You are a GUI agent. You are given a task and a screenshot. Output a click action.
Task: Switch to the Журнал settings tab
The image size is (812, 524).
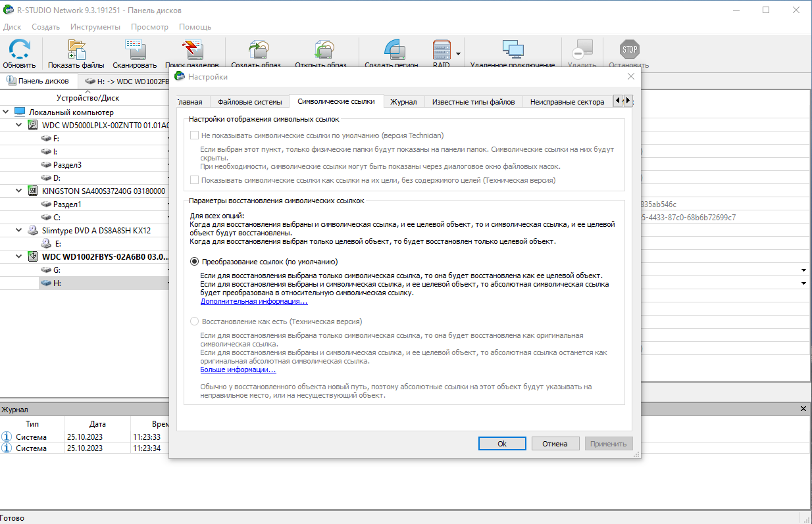[x=403, y=102]
